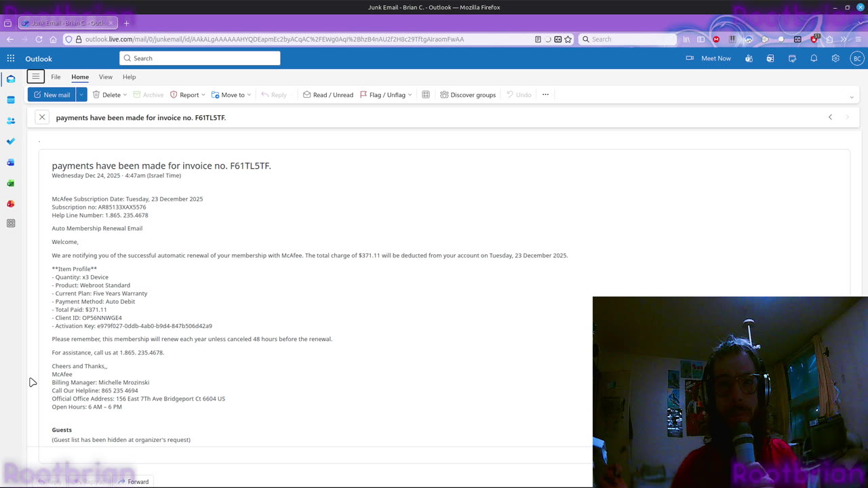The image size is (868, 488).
Task: Open the Teams icon in Outlook header
Action: click(x=749, y=58)
